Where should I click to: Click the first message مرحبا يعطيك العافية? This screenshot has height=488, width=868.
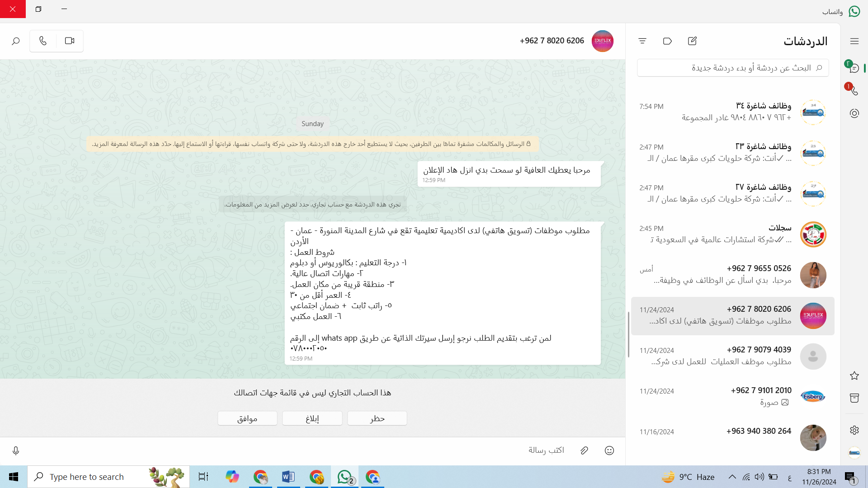(x=509, y=174)
